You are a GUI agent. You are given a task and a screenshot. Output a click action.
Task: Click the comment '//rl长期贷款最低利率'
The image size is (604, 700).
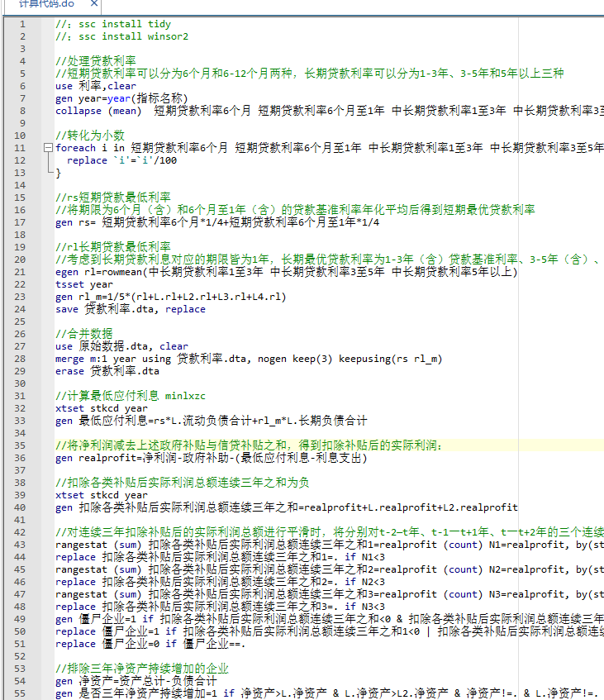click(113, 247)
